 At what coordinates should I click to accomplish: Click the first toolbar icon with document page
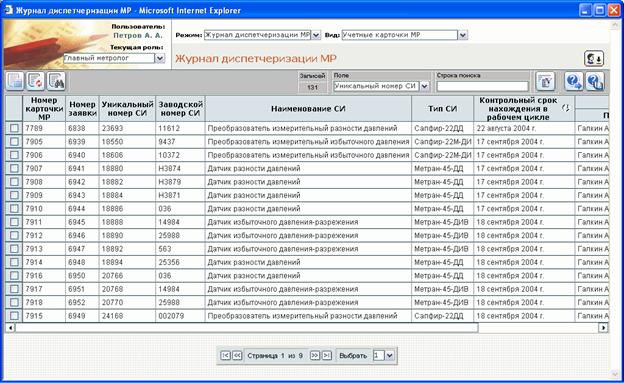pyautogui.click(x=15, y=81)
